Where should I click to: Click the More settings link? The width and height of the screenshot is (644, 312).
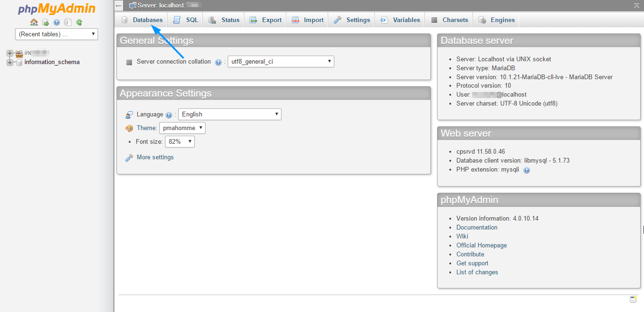155,157
